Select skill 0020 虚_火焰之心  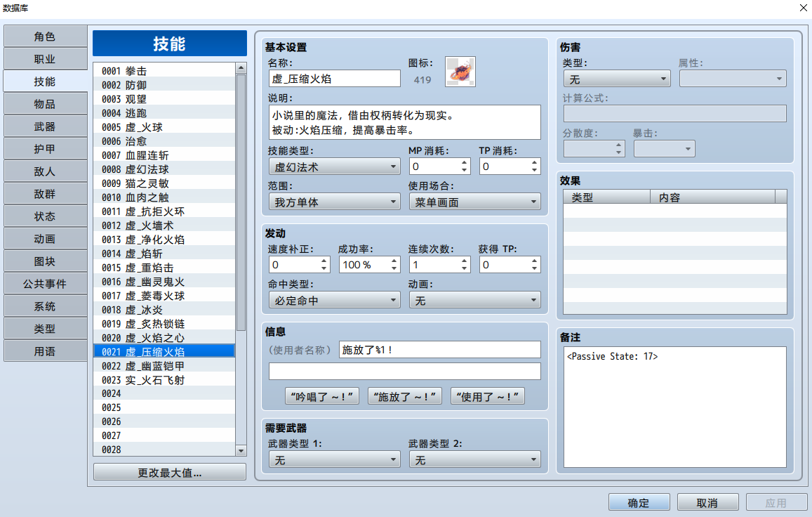(x=164, y=338)
